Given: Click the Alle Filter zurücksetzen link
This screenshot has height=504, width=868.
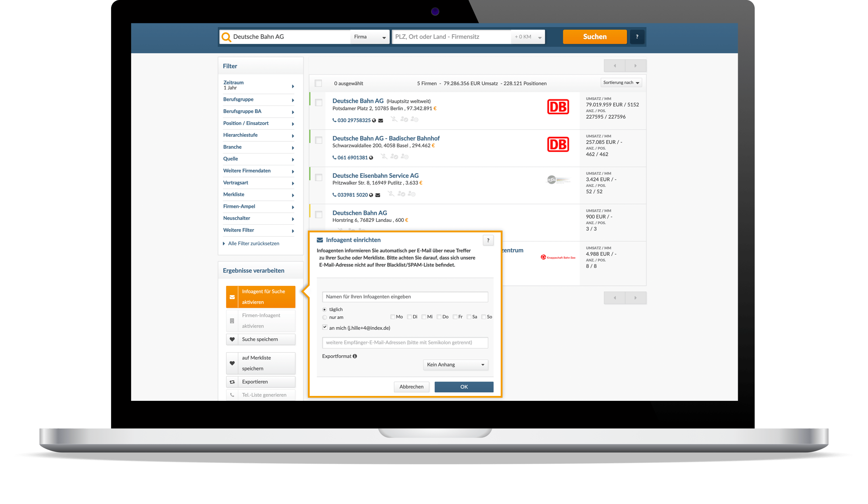Looking at the screenshot, I should click(254, 243).
